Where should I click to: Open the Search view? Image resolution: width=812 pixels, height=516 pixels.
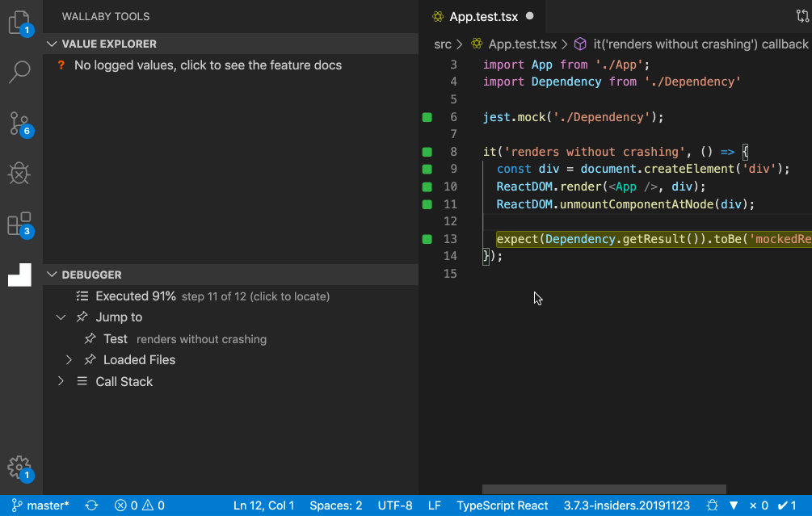point(20,72)
